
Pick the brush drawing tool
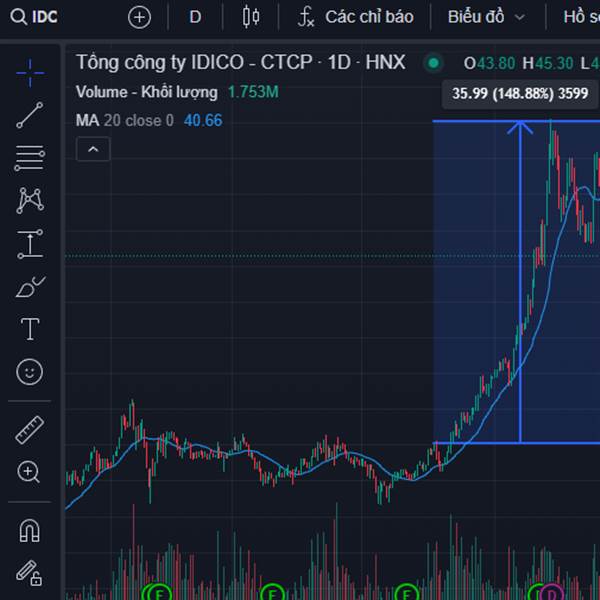pyautogui.click(x=30, y=287)
